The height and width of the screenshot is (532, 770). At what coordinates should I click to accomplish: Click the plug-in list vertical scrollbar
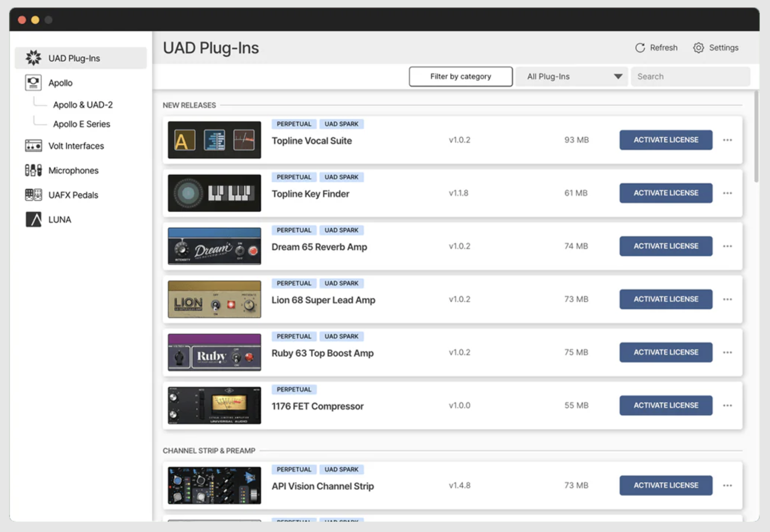[x=756, y=137]
